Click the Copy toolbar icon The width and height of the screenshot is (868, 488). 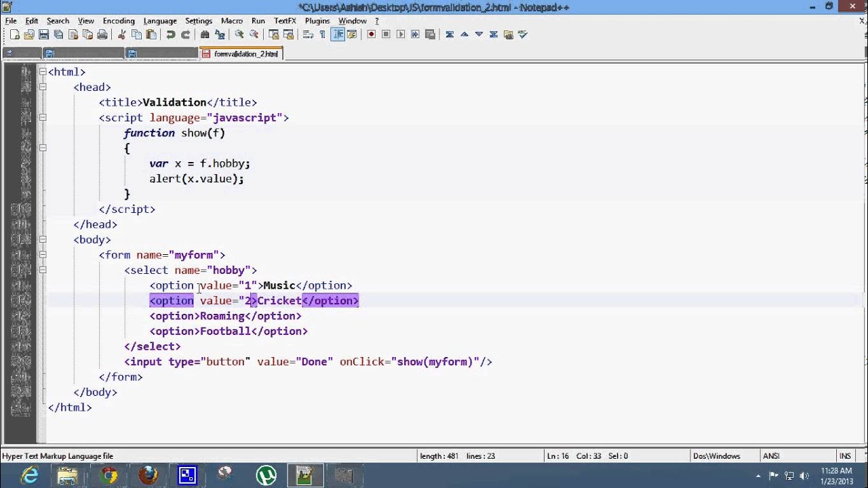(136, 35)
